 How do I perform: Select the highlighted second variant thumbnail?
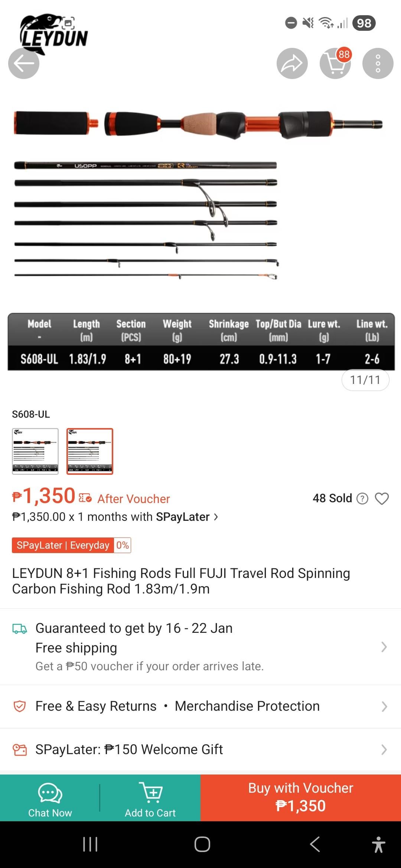[90, 451]
